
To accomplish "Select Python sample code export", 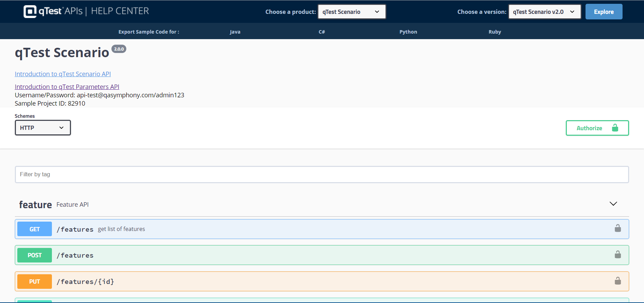I will 408,32.
